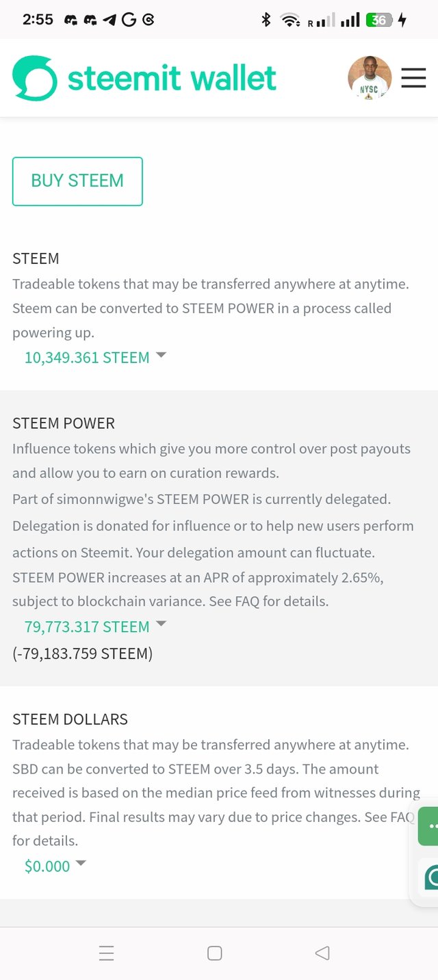
Task: Tap the Steemit speech-bubble logo icon
Action: (34, 78)
